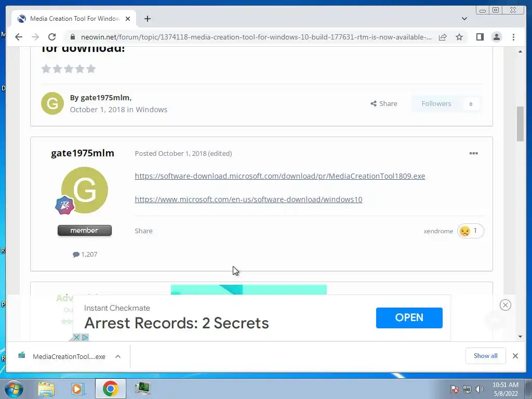The image size is (532, 399).
Task: Close the downloads bar
Action: 515,356
